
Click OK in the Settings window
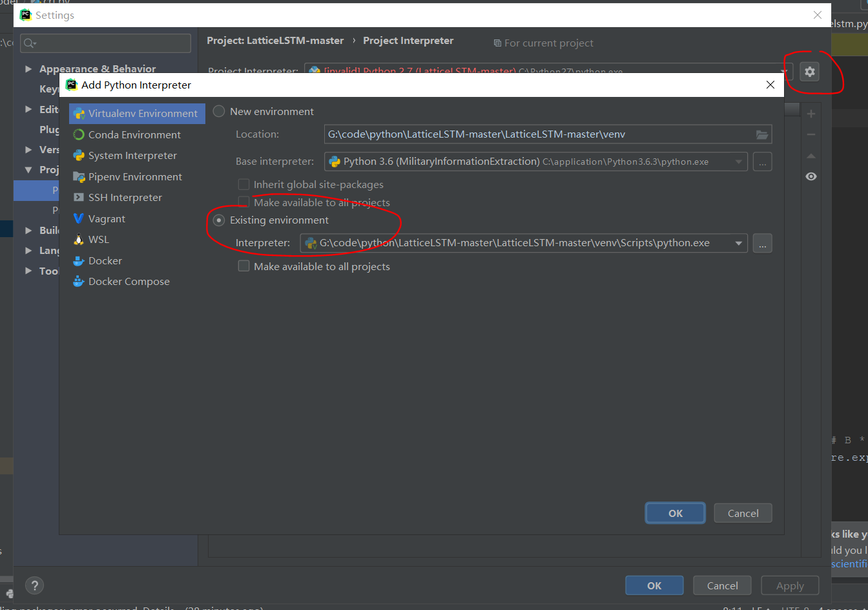(654, 585)
